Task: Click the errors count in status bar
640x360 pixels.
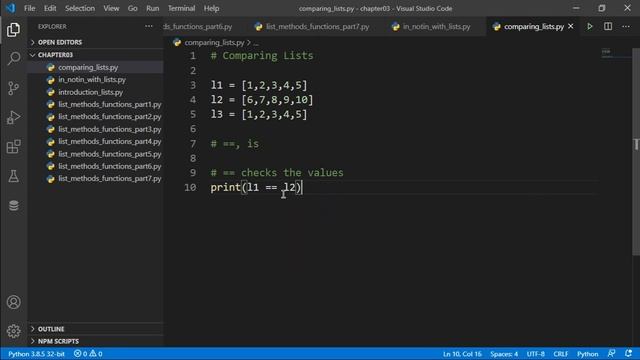Action: [80, 354]
